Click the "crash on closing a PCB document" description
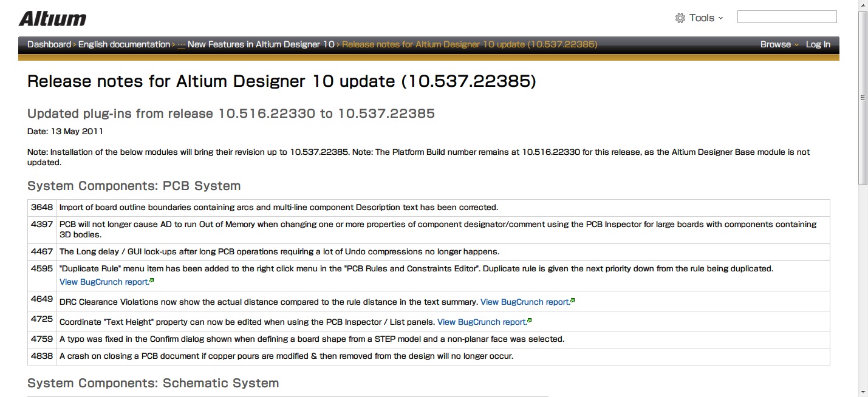The height and width of the screenshot is (397, 868). (287, 356)
